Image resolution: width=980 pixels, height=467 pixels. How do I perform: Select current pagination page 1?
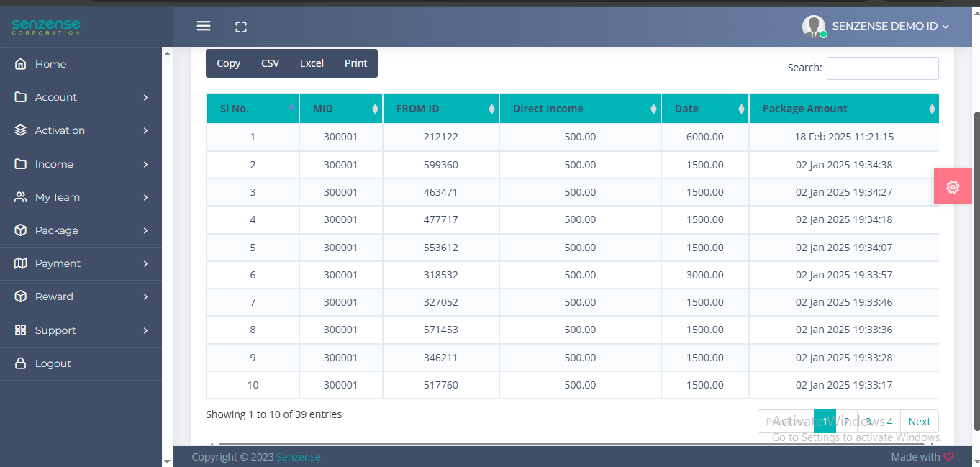pos(825,422)
